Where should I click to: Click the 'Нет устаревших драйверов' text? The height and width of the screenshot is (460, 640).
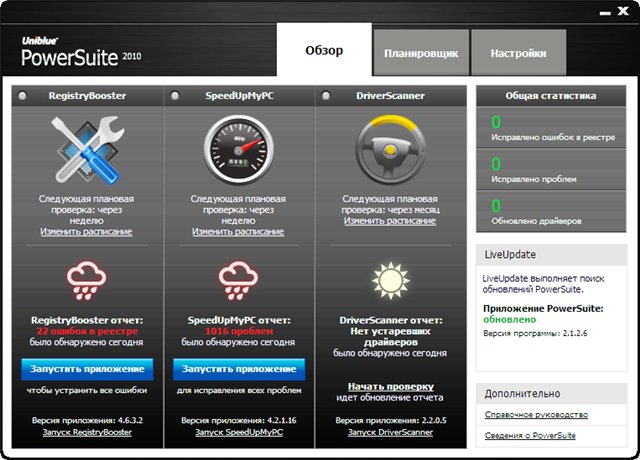point(391,336)
